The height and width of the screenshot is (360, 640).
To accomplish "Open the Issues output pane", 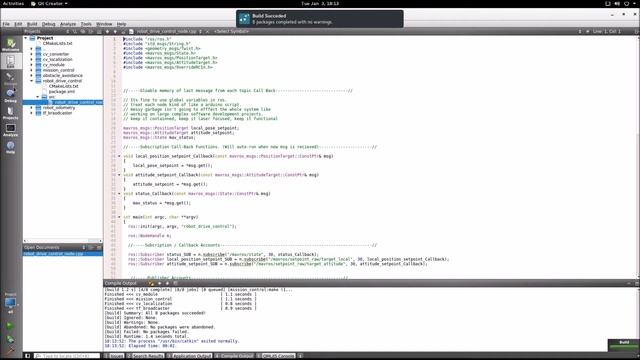I will [x=114, y=356].
